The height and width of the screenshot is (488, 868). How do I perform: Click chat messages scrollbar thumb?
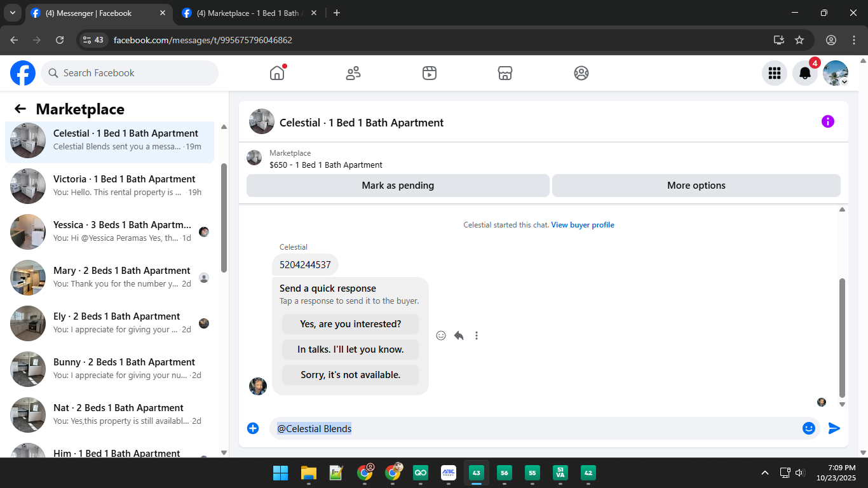[843, 337]
